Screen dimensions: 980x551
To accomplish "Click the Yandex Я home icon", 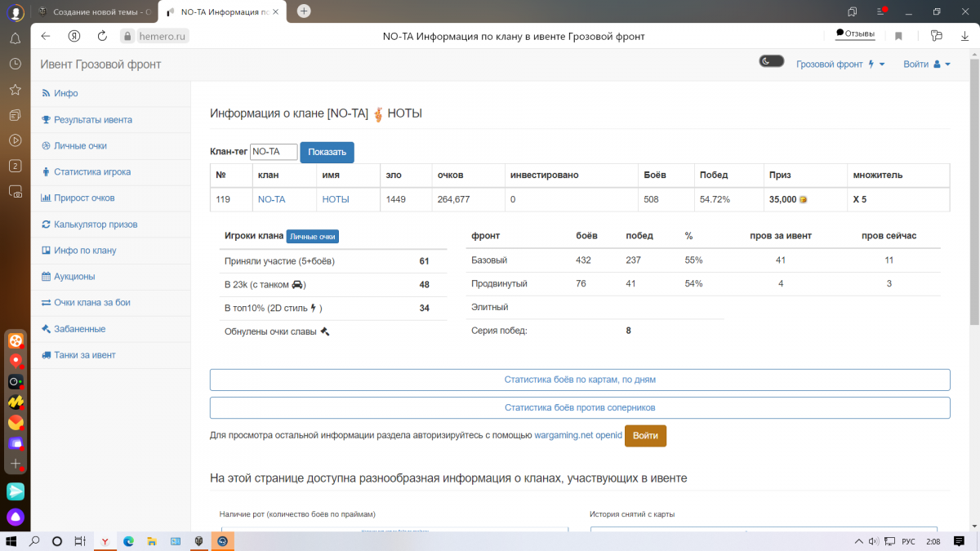I will (x=74, y=36).
